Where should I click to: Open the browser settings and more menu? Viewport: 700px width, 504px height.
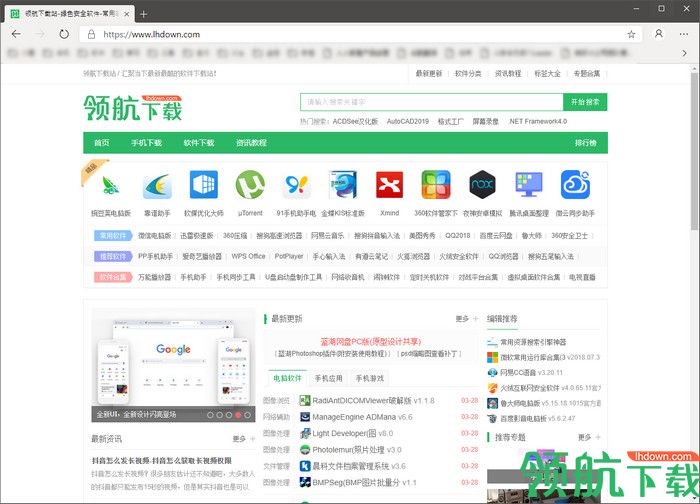coord(684,34)
